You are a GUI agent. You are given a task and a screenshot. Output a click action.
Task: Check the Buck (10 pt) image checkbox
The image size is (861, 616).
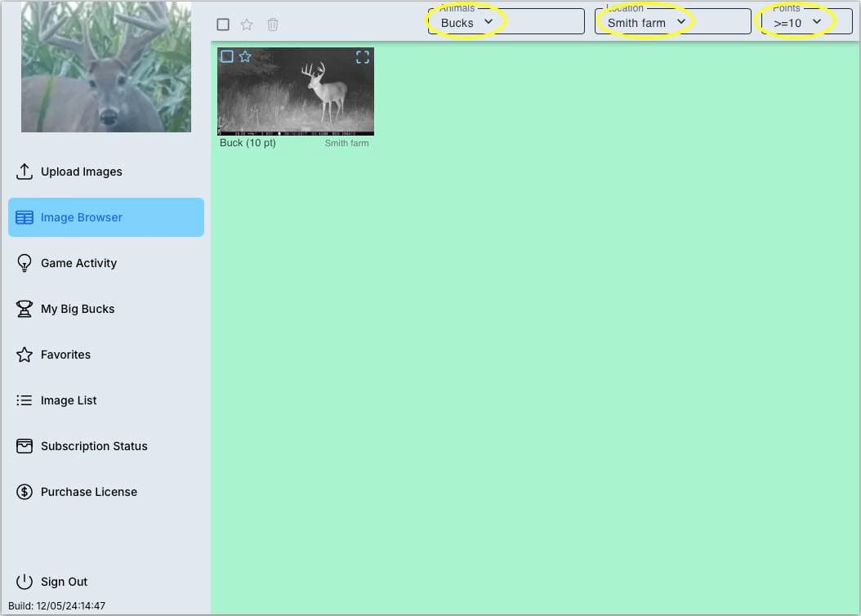pos(227,56)
